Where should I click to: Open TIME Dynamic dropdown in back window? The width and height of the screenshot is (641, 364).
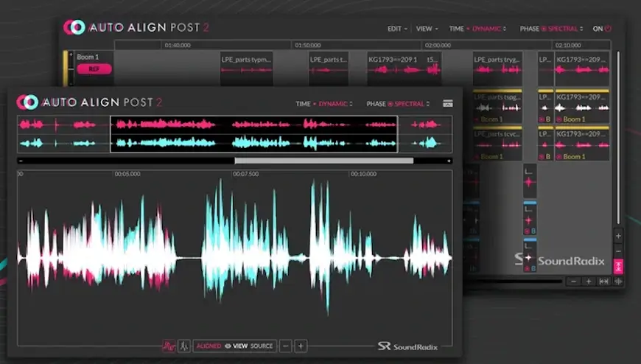tap(489, 29)
